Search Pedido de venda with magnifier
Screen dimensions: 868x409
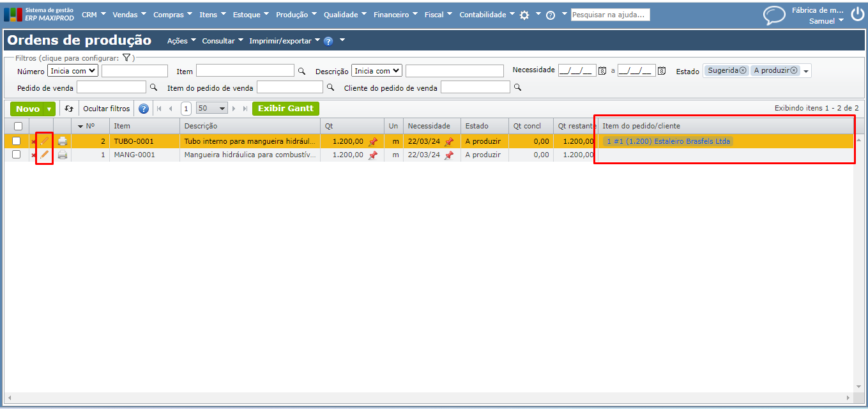point(153,87)
